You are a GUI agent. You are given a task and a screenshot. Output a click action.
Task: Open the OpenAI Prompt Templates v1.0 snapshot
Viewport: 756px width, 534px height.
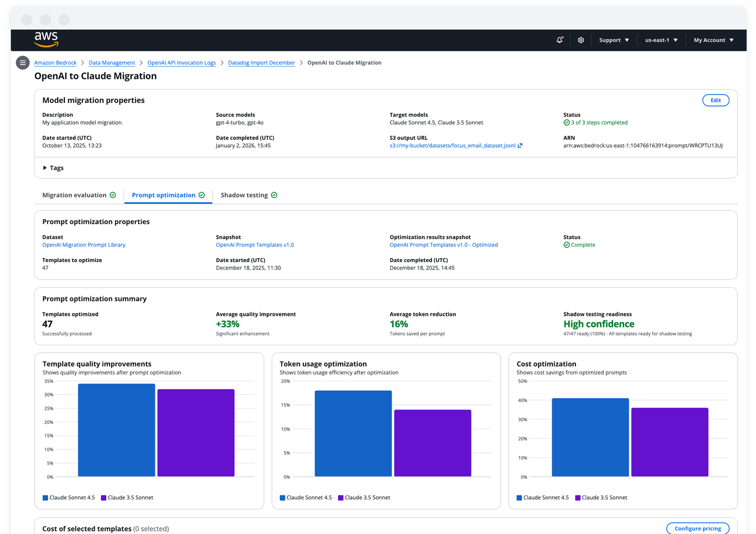click(x=255, y=245)
